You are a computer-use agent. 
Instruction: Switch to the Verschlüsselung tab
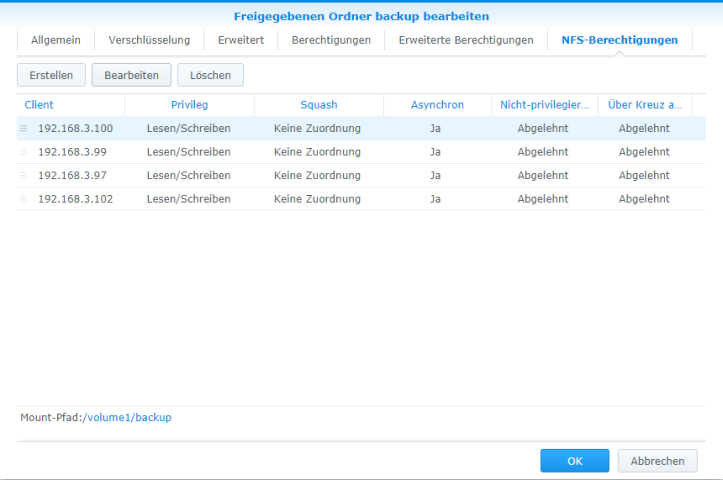coord(149,40)
